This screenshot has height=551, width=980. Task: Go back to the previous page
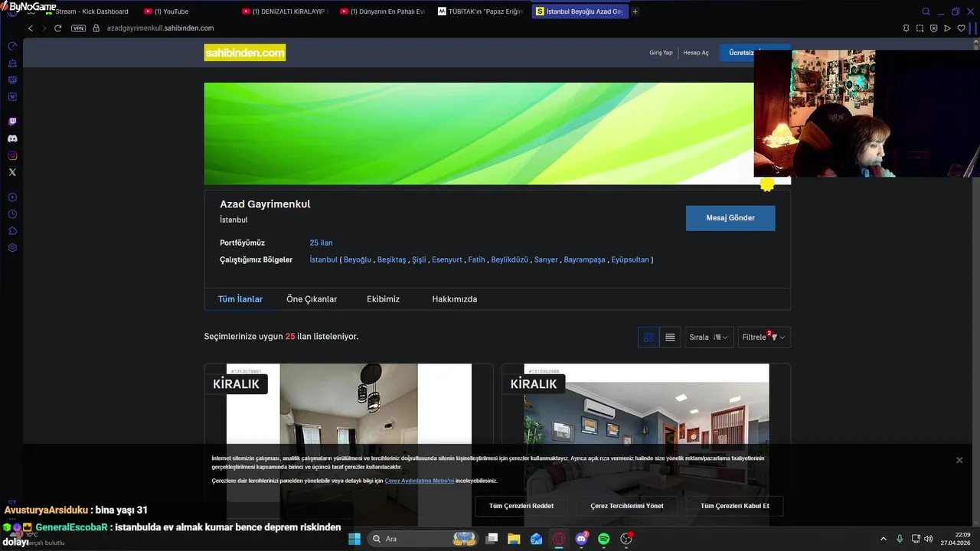31,28
